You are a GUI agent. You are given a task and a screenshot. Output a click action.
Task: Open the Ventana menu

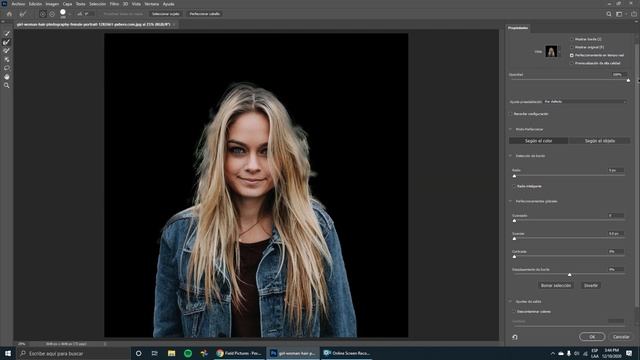click(151, 4)
